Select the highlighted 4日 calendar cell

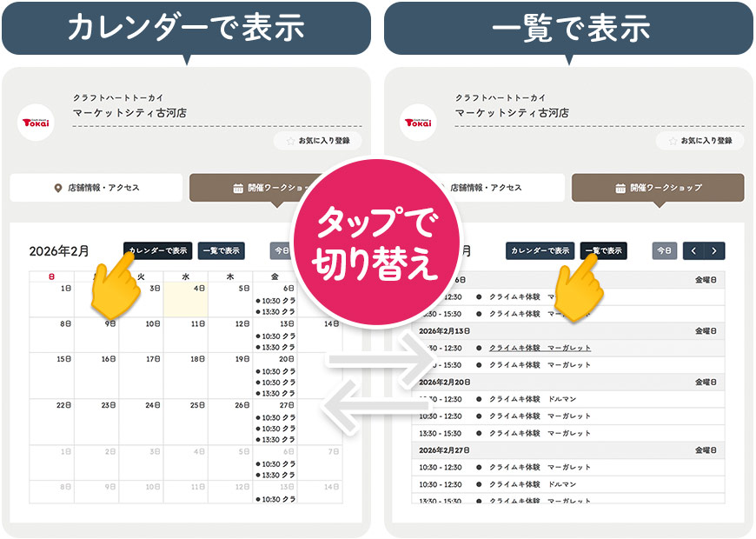(185, 298)
